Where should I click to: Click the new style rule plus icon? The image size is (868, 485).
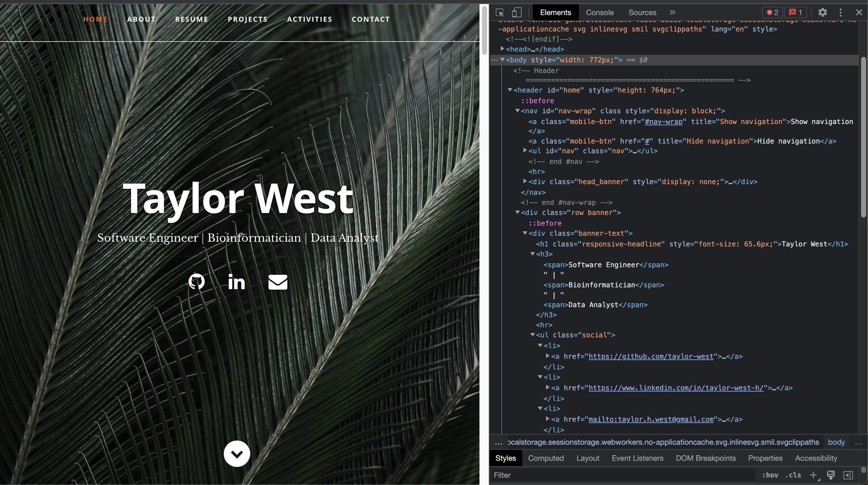(x=813, y=475)
